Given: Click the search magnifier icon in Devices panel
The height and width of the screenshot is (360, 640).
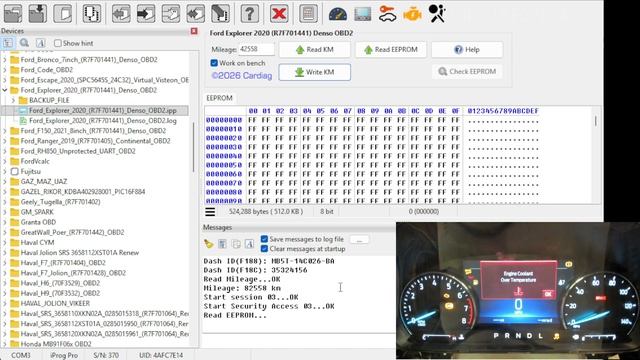Looking at the screenshot, I should [24, 43].
